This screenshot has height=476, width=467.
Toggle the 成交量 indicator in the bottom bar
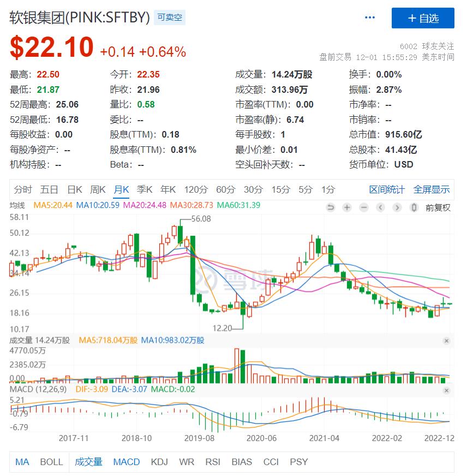[88, 462]
